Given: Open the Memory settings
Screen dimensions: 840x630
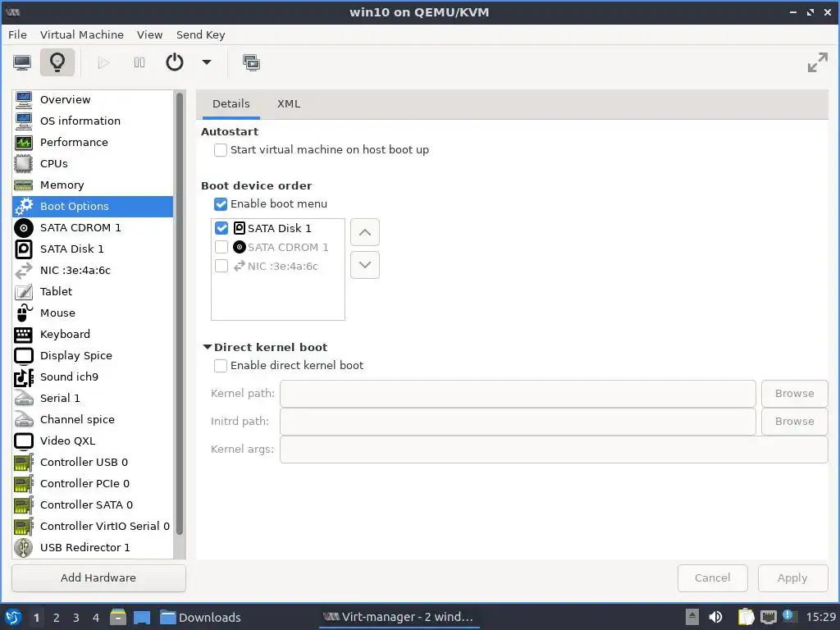Looking at the screenshot, I should coord(93,185).
